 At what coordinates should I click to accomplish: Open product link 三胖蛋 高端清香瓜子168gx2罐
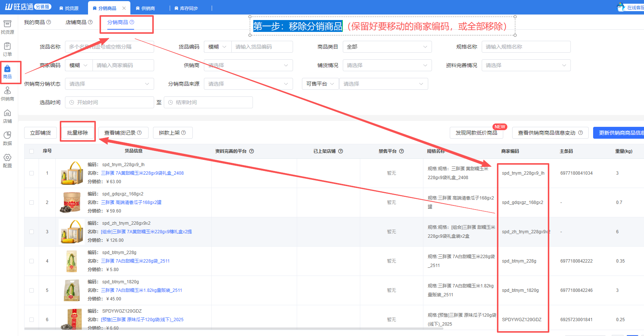coord(131,202)
